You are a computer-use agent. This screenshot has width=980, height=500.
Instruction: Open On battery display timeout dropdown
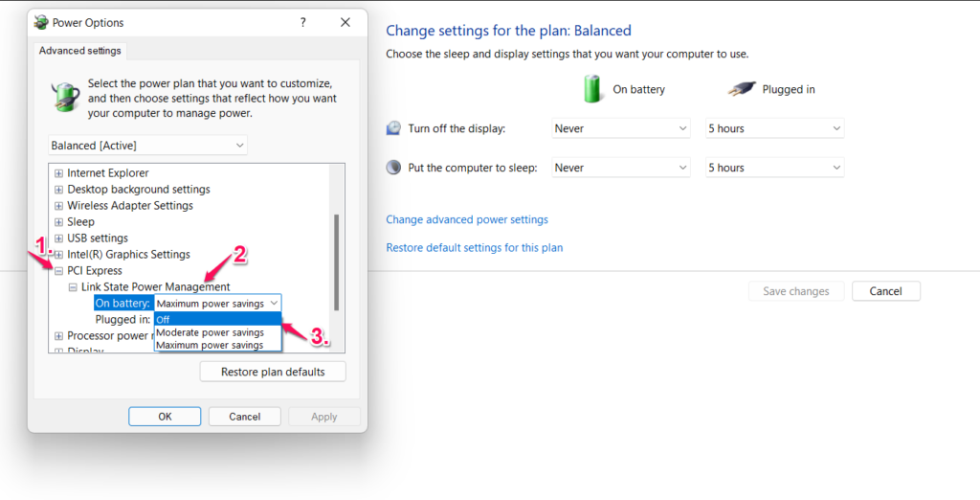point(621,128)
